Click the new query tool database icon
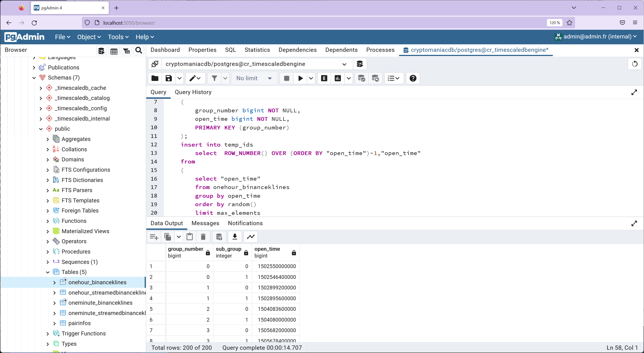Viewport: 644px width, 353px height. click(360, 64)
